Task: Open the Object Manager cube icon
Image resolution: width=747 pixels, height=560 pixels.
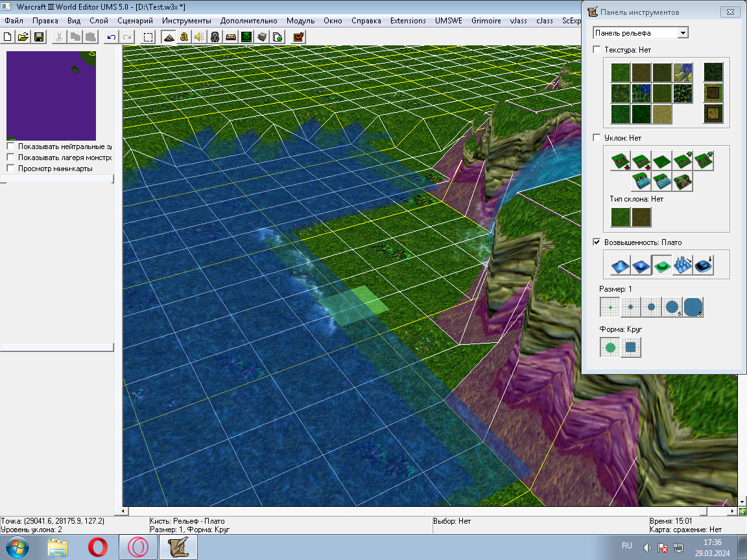Action: pos(262,37)
